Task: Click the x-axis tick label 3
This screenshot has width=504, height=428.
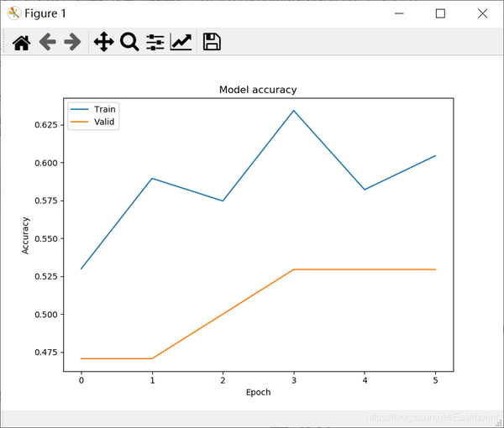Action: coord(294,380)
